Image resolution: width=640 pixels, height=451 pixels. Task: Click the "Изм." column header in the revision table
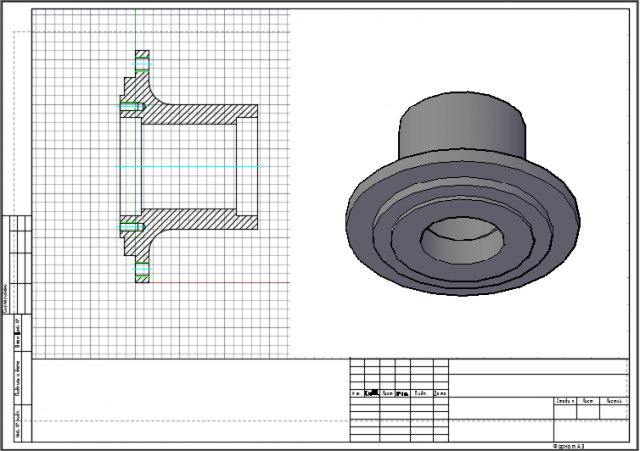point(357,393)
